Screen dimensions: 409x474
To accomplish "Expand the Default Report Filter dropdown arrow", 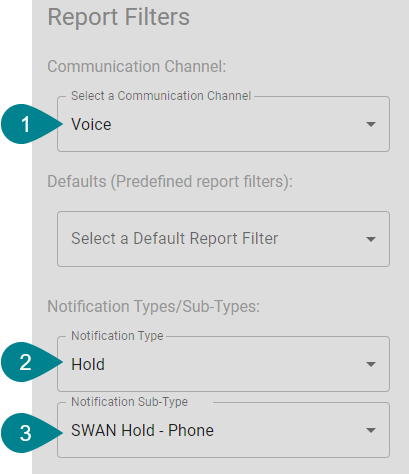I will click(371, 239).
